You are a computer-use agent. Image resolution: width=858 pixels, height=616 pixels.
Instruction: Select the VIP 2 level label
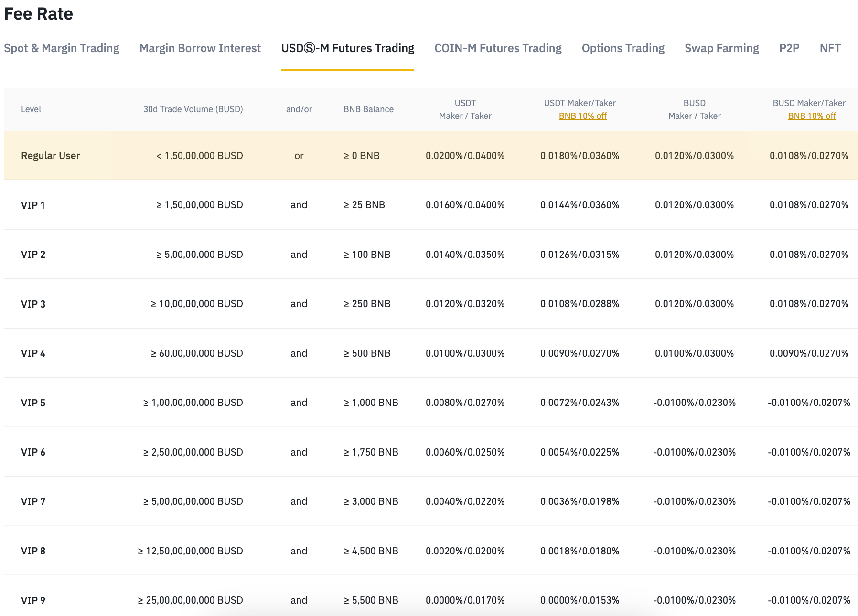33,255
